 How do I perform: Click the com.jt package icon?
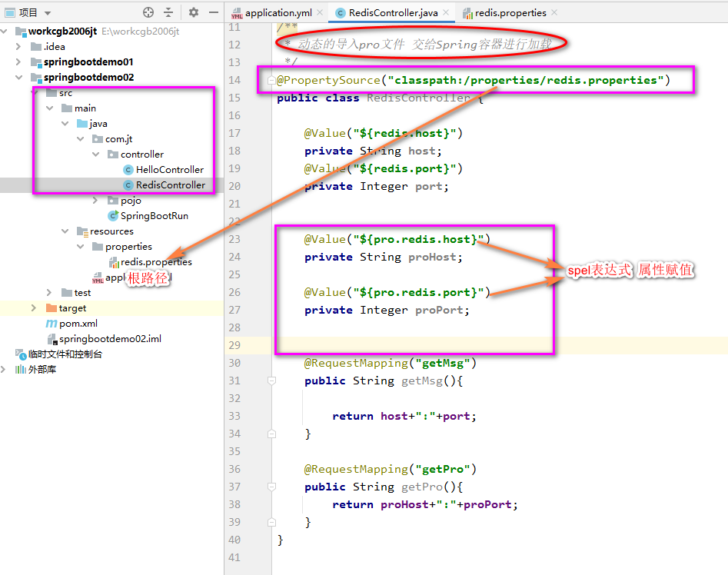pyautogui.click(x=98, y=139)
